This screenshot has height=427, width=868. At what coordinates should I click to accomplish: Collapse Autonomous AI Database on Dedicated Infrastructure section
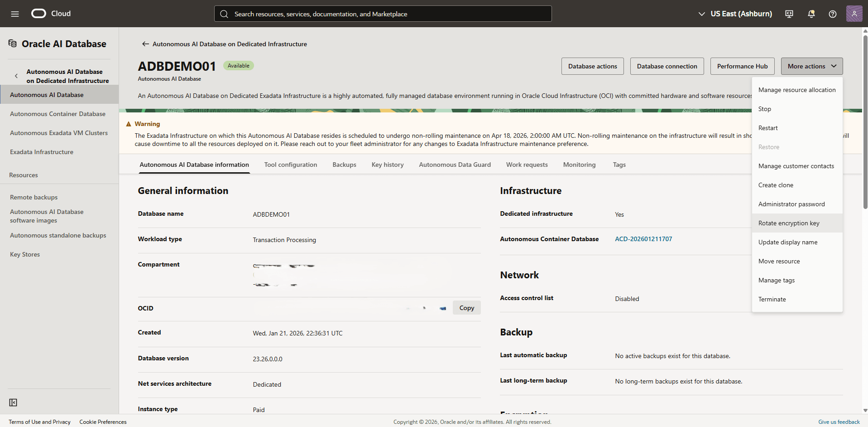(x=16, y=76)
